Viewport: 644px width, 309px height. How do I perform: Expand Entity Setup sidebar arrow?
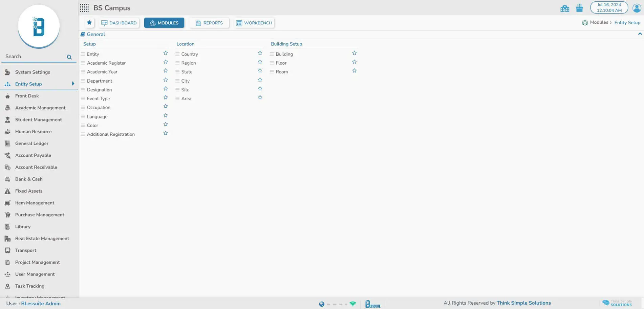coord(73,84)
